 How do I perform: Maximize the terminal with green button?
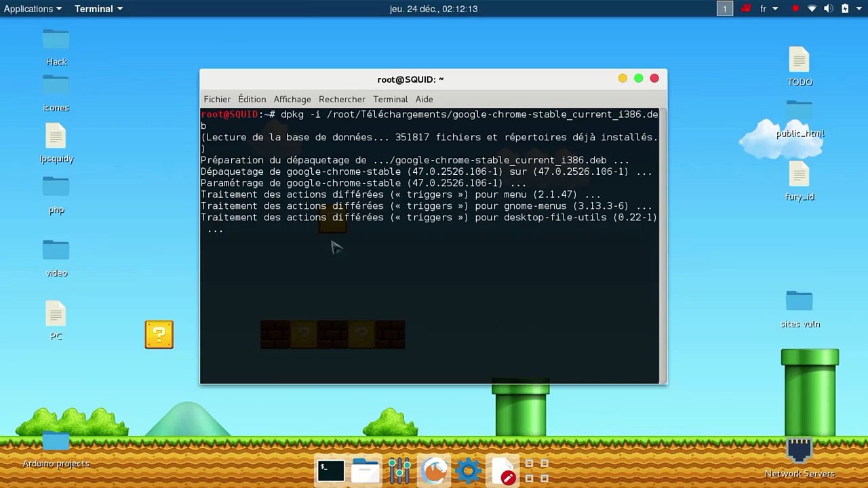[638, 79]
